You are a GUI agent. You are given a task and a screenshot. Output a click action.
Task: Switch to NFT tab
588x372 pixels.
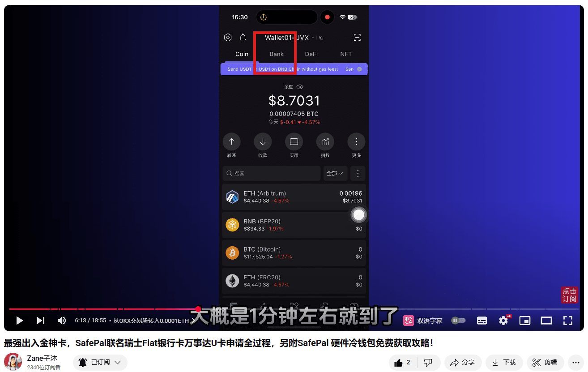pos(346,54)
